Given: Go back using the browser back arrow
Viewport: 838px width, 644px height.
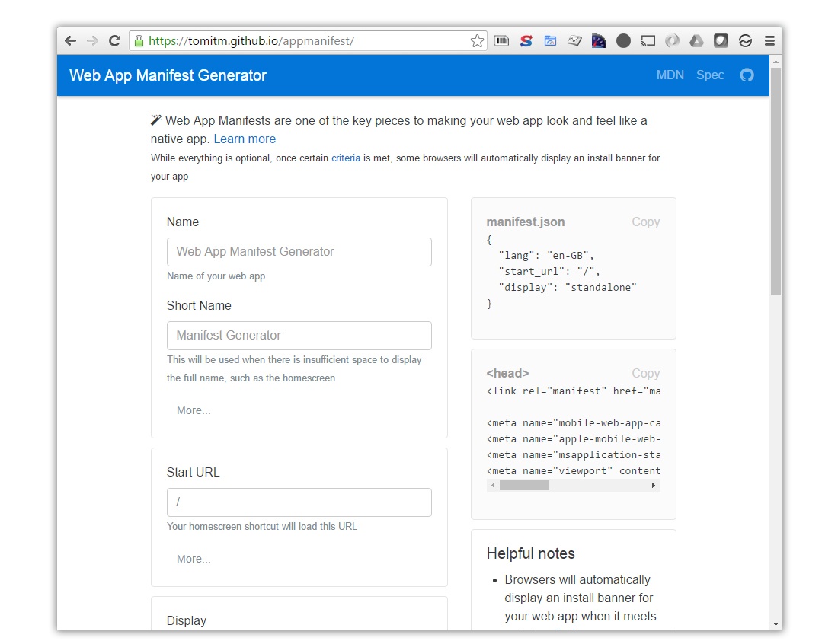Looking at the screenshot, I should click(x=71, y=40).
